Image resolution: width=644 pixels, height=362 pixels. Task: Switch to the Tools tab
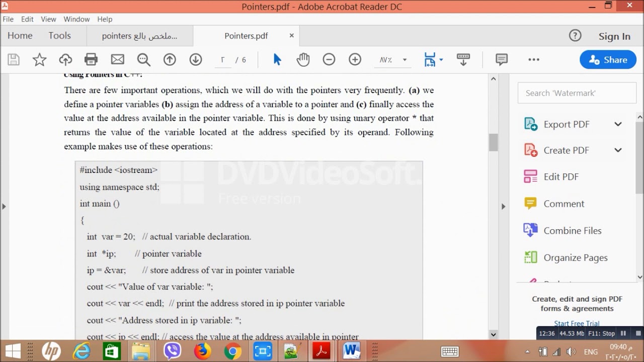(60, 36)
